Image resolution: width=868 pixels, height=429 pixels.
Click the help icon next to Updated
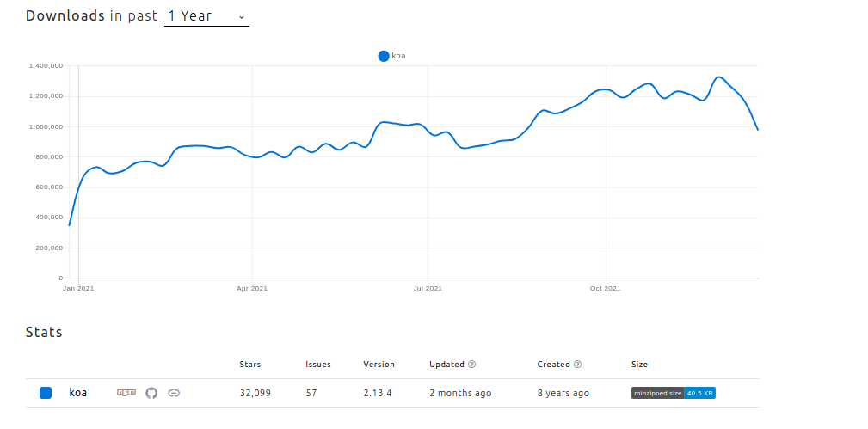(x=472, y=365)
